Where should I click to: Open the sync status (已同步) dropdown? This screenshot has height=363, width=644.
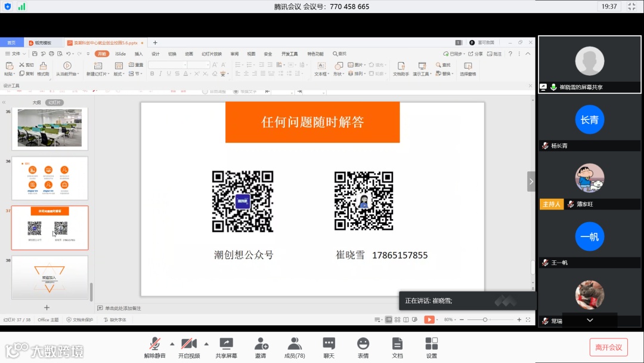(453, 54)
